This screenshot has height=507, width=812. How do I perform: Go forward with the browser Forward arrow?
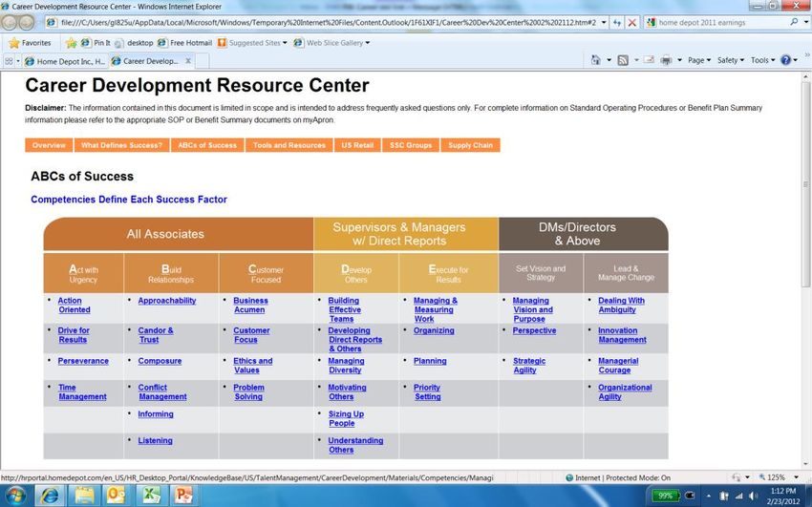click(x=27, y=23)
